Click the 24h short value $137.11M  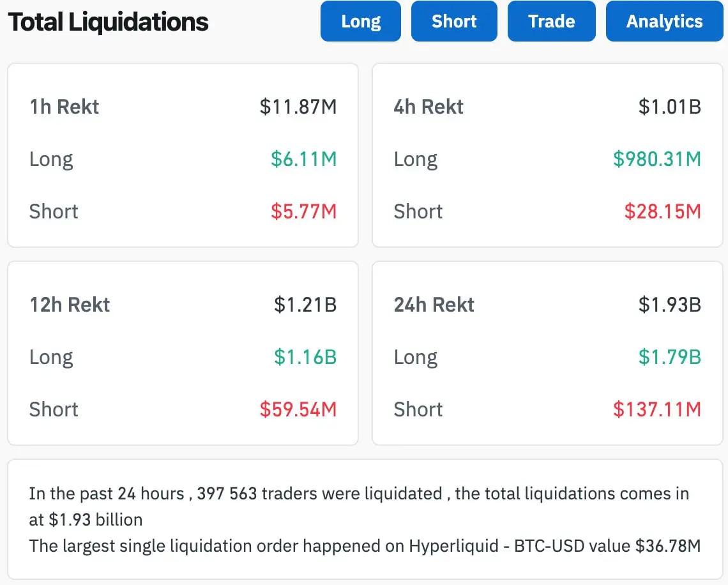tap(656, 409)
